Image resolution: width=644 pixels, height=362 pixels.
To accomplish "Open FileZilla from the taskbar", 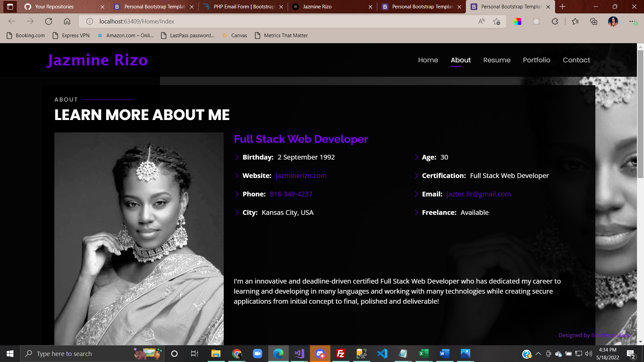I will click(x=341, y=354).
